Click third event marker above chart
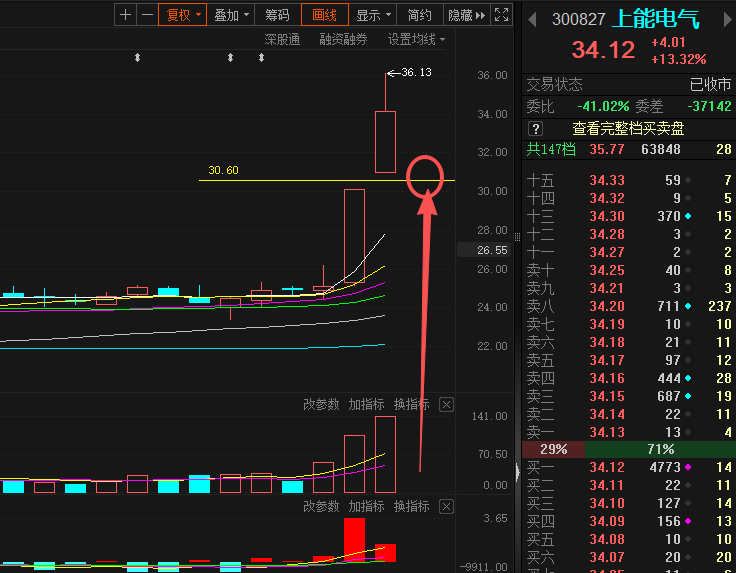The width and height of the screenshot is (736, 573). [261, 58]
